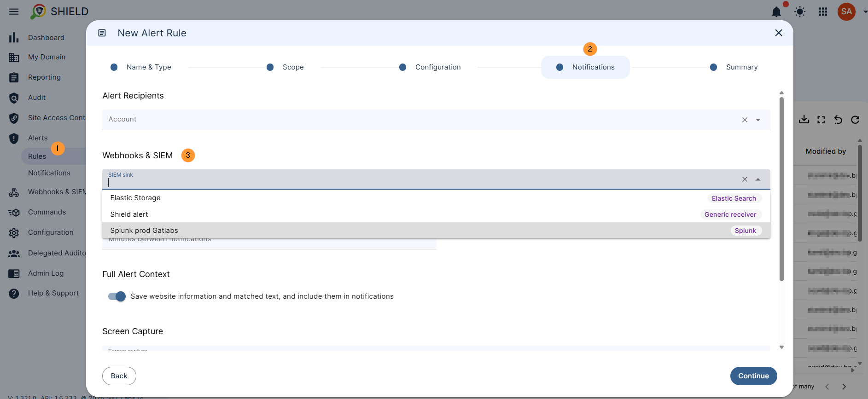Image resolution: width=868 pixels, height=399 pixels.
Task: Expand the Account recipients dropdown
Action: [758, 120]
